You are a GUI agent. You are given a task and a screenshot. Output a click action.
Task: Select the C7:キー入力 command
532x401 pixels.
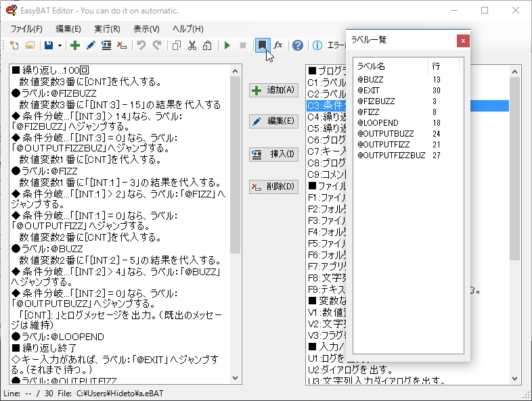326,151
